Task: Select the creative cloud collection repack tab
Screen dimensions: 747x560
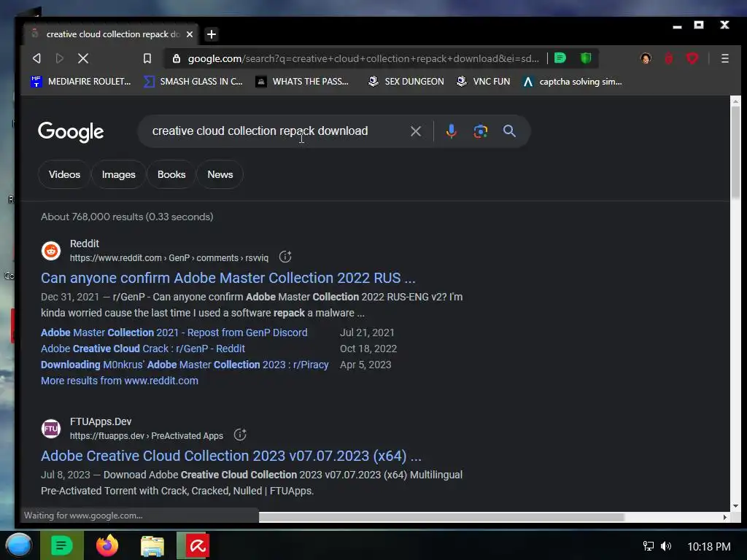Action: 111,34
